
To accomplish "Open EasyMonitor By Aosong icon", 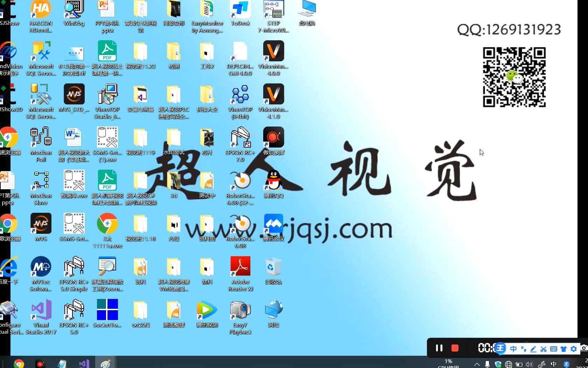I will click(207, 16).
